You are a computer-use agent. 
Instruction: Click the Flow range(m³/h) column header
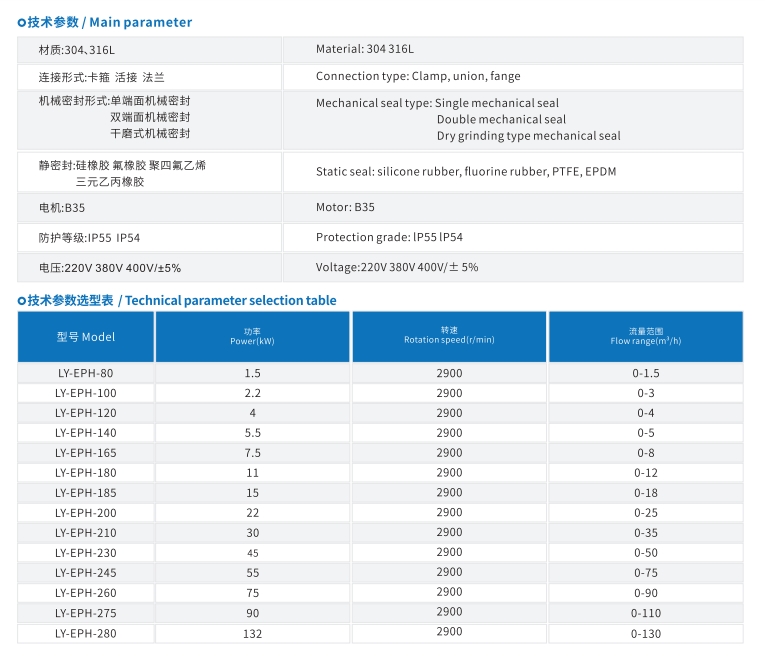(645, 336)
